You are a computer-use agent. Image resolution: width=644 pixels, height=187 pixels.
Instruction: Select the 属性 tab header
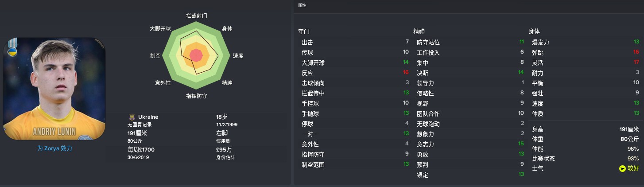(x=302, y=5)
